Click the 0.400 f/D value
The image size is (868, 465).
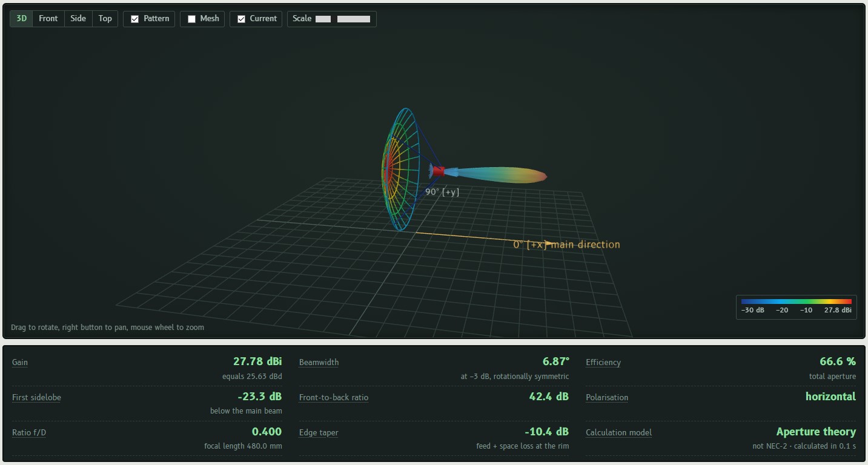click(267, 432)
